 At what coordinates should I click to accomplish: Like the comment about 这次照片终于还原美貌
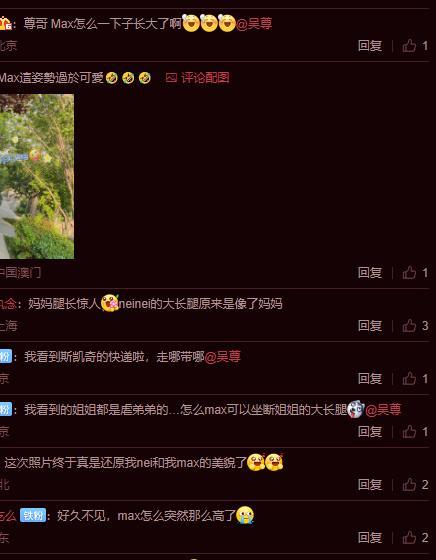[409, 485]
